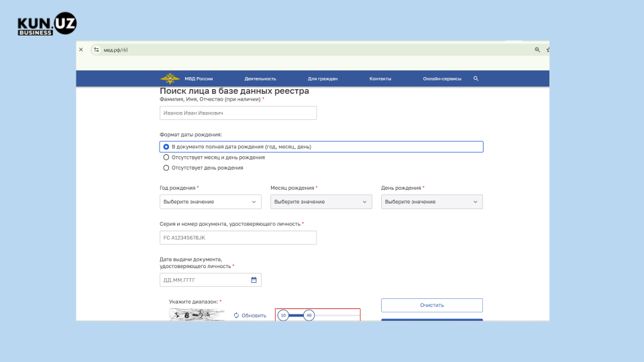Click the KUN.UZ Business logo

[47, 24]
